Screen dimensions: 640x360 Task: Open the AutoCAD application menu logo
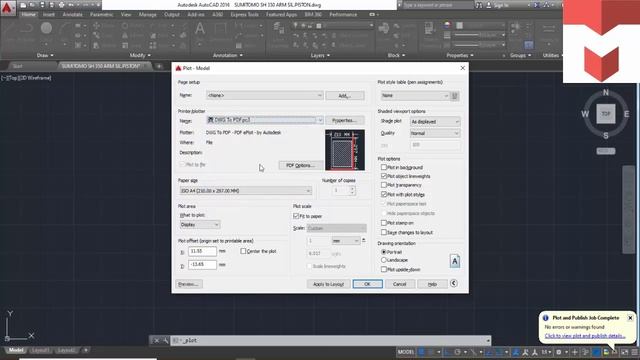coord(7,7)
